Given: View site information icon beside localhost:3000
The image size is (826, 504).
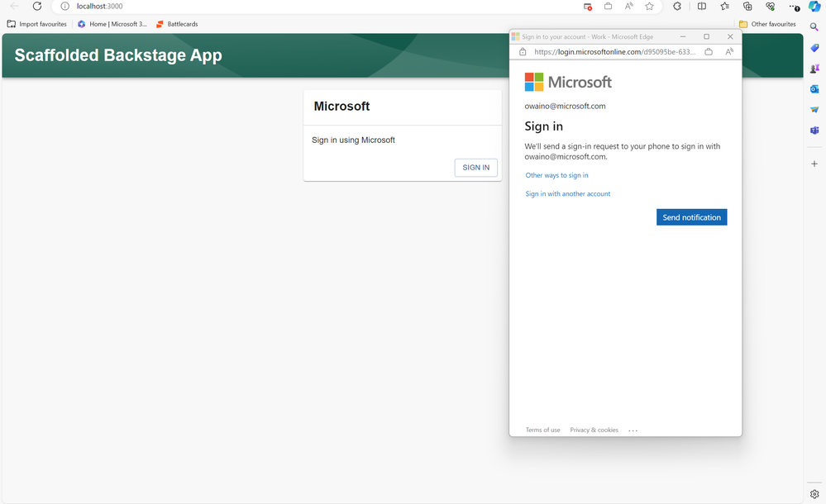Looking at the screenshot, I should pyautogui.click(x=64, y=7).
